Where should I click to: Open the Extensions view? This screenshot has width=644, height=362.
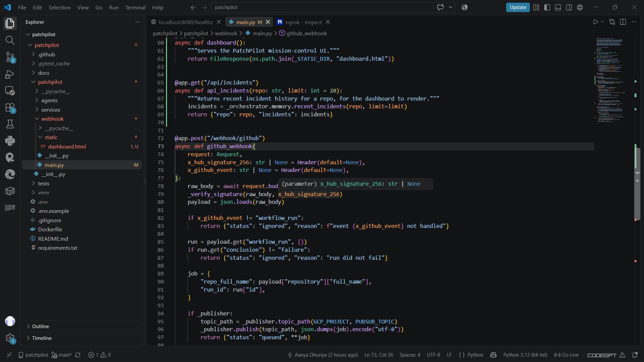[10, 108]
